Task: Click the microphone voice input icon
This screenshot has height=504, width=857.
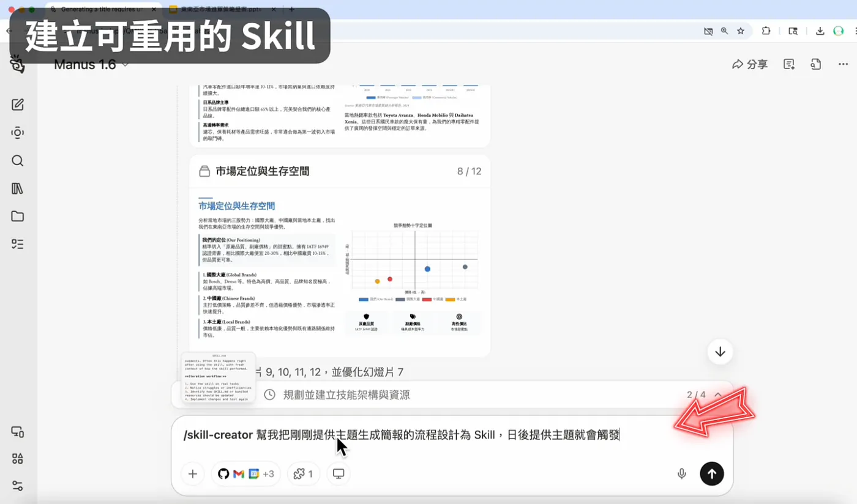Action: click(x=681, y=473)
